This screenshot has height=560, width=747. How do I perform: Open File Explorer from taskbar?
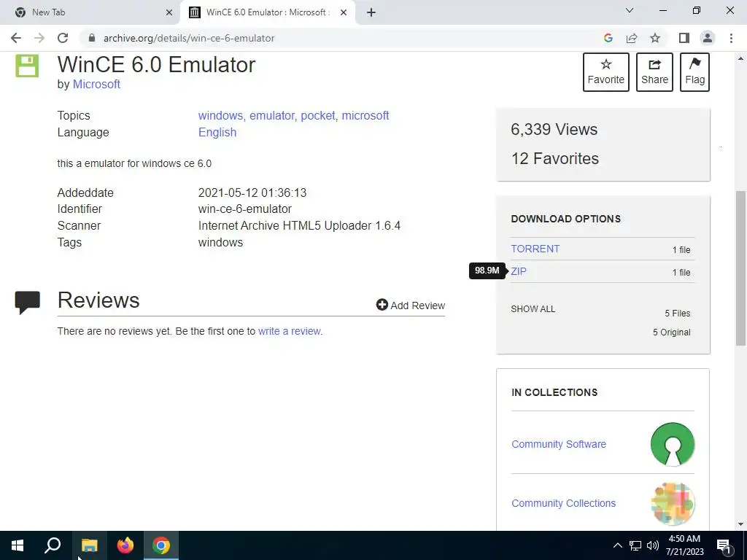(x=89, y=545)
